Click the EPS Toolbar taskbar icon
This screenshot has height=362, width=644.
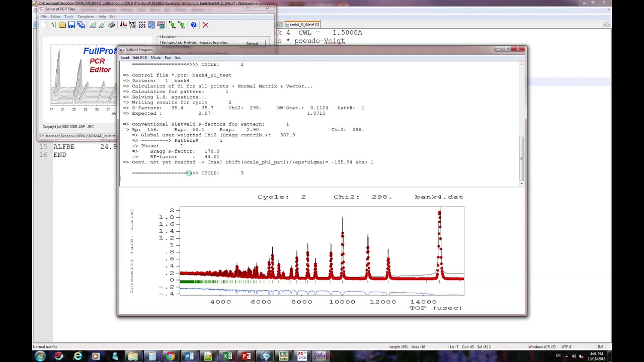pyautogui.click(x=283, y=356)
